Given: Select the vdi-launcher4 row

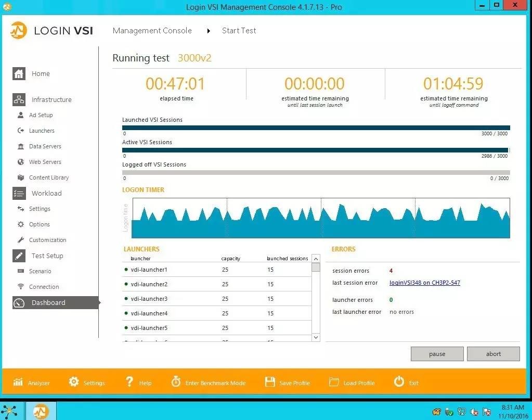Looking at the screenshot, I should (x=217, y=313).
